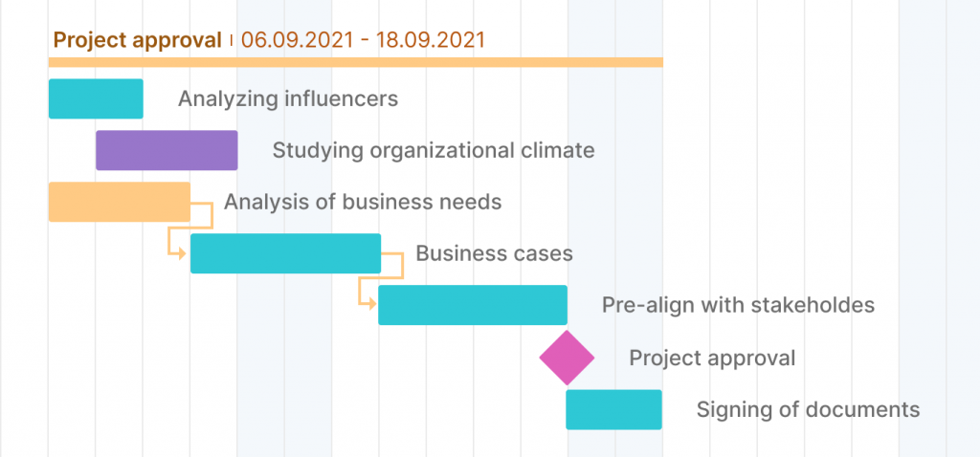Click the Signing of documents label
The height and width of the screenshot is (457, 980).
coord(808,409)
